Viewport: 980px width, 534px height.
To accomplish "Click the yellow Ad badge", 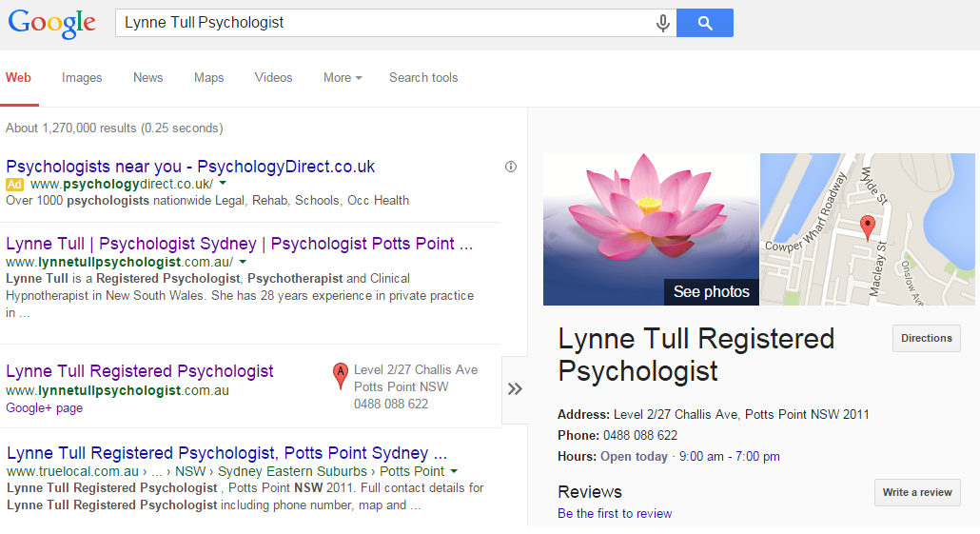I will (x=14, y=185).
